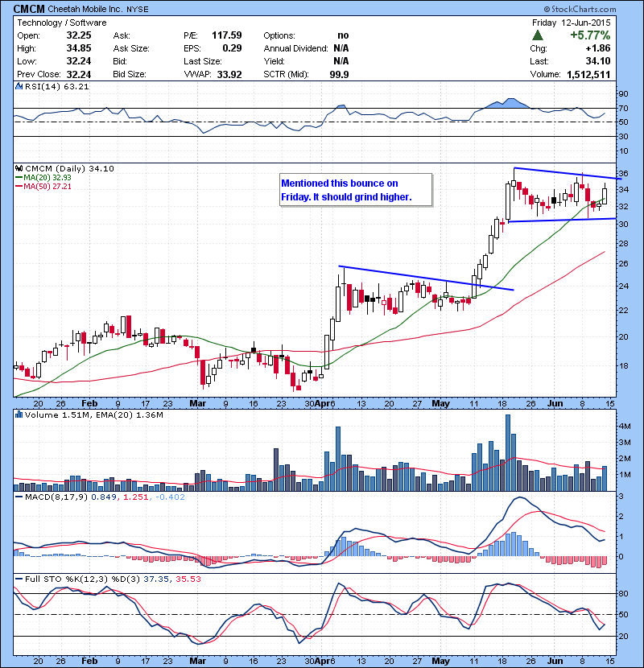Click the 26 mark on the price scale

(x=623, y=264)
